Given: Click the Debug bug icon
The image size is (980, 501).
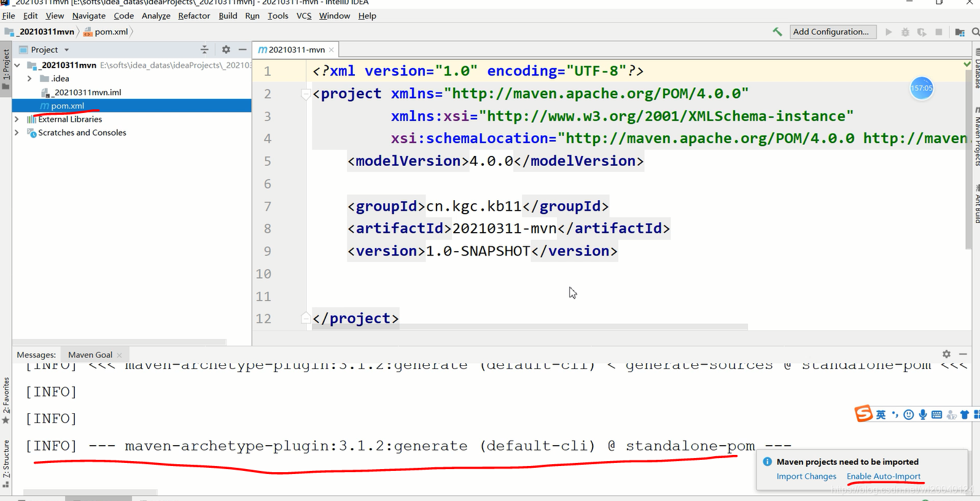Looking at the screenshot, I should tap(905, 32).
